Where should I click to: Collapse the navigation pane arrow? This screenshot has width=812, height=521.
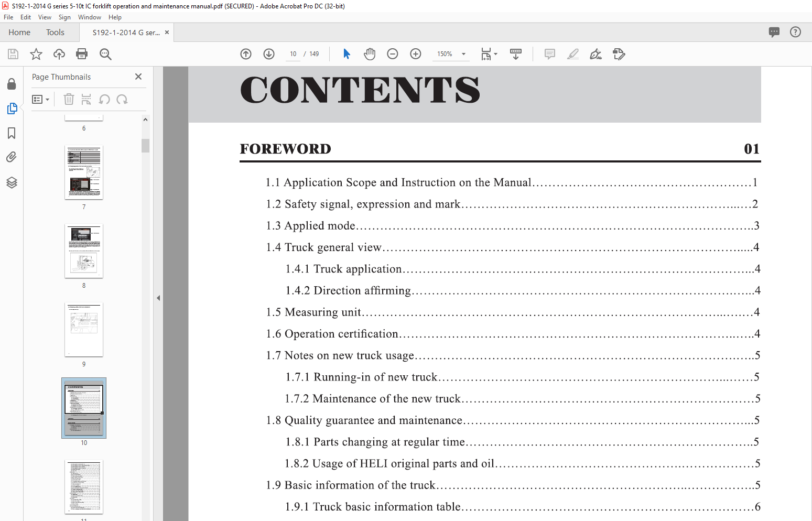(158, 298)
